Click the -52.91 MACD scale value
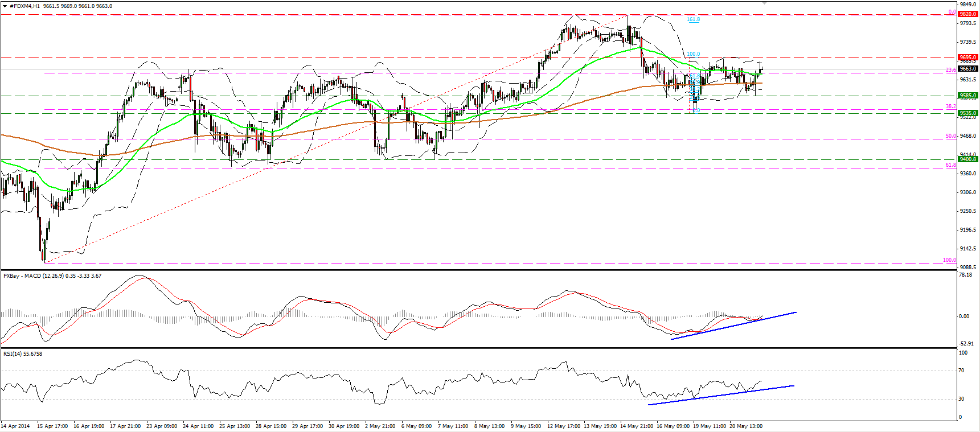 [966, 344]
